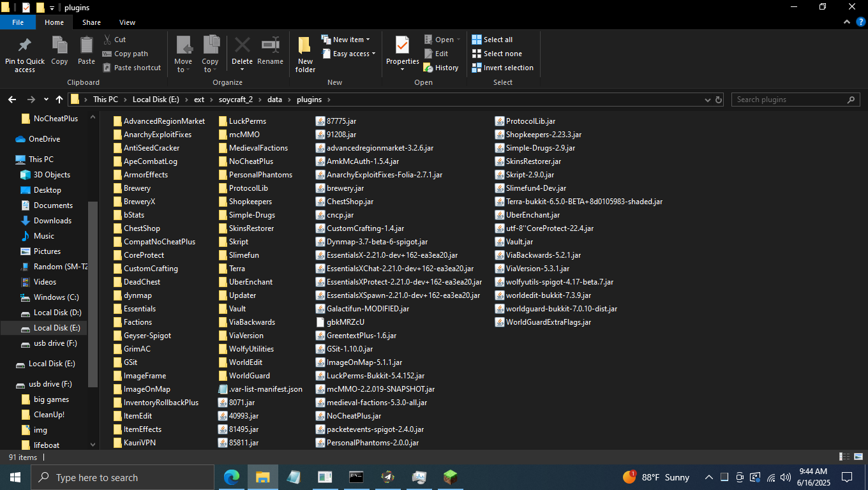
Task: Open the File menu
Action: point(18,22)
